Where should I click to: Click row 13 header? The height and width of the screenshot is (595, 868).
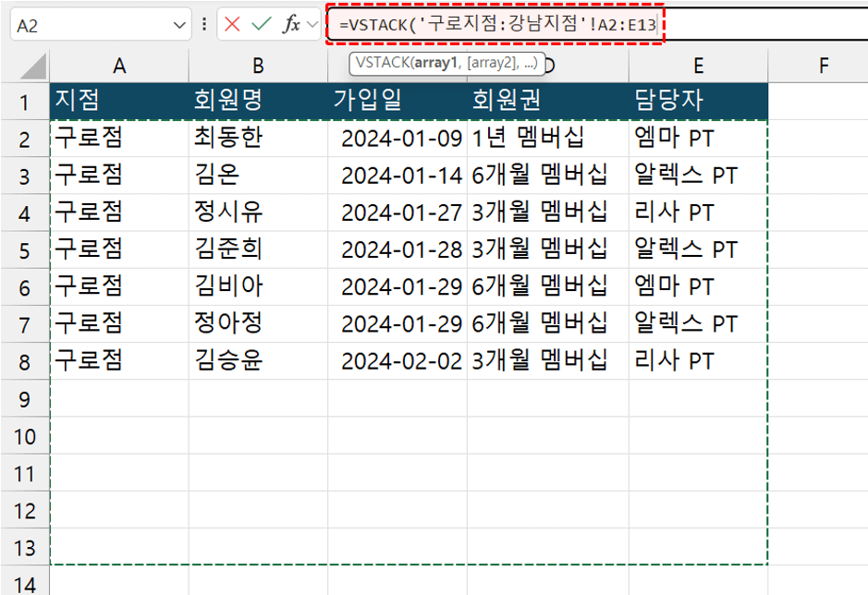pyautogui.click(x=25, y=548)
